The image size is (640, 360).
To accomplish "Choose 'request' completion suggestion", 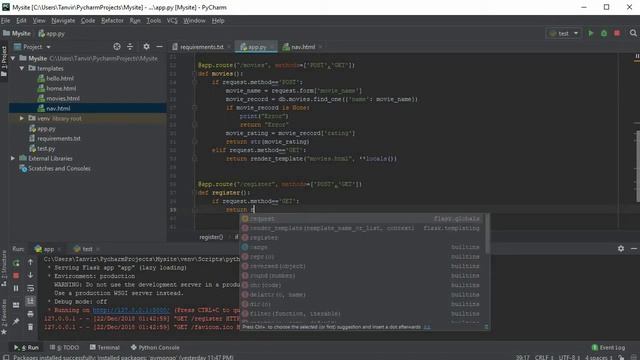I will (362, 219).
